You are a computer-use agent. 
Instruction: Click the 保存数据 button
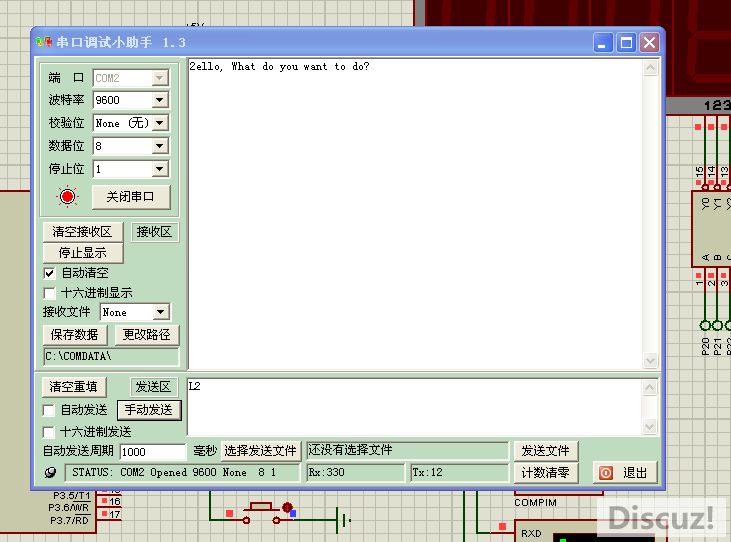click(75, 335)
